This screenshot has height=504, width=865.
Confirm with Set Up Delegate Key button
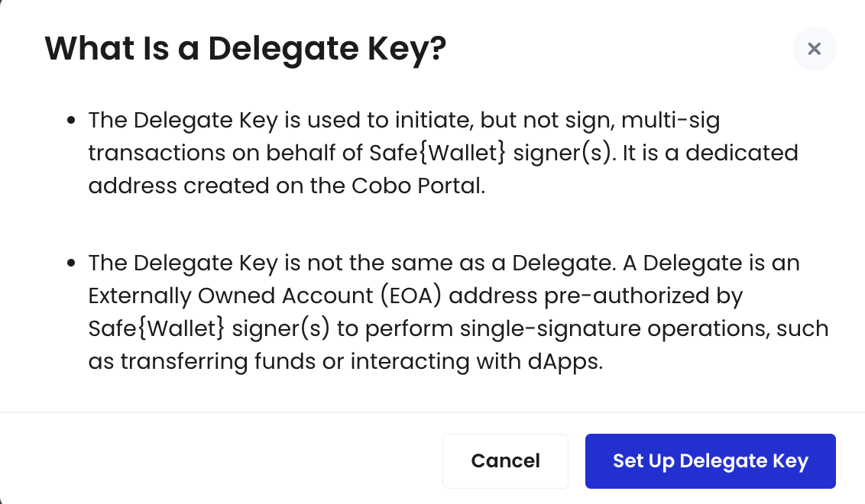click(711, 461)
